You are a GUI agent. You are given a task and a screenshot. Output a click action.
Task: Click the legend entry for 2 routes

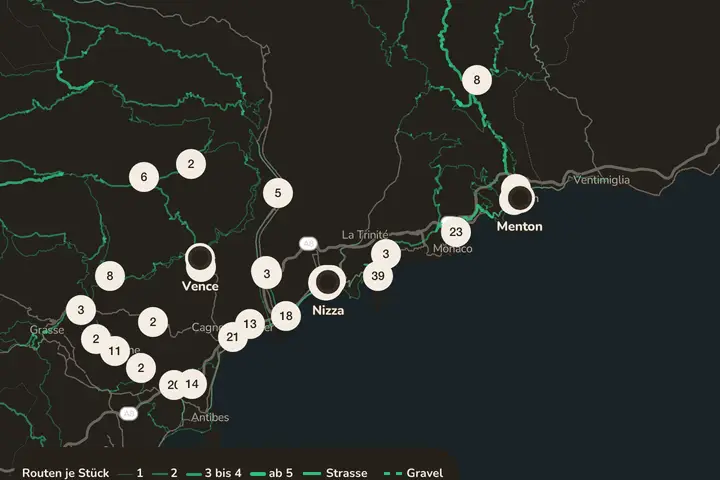point(165,473)
